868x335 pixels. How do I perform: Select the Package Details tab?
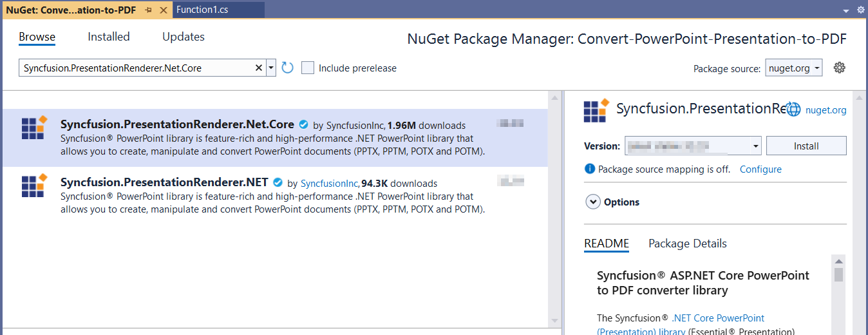click(688, 244)
